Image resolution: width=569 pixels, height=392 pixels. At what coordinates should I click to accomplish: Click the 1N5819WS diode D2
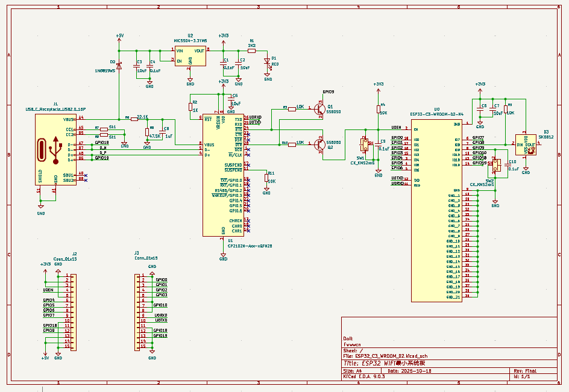click(119, 66)
